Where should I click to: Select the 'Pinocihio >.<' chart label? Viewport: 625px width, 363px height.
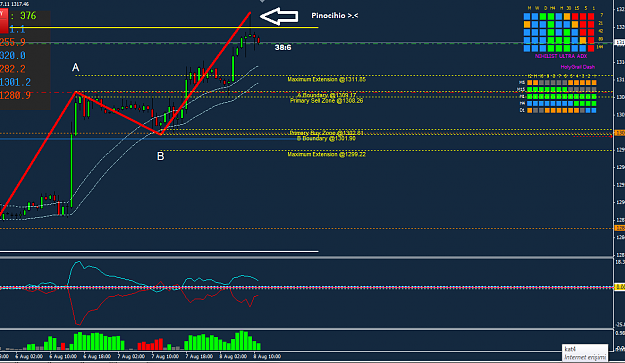[x=334, y=16]
